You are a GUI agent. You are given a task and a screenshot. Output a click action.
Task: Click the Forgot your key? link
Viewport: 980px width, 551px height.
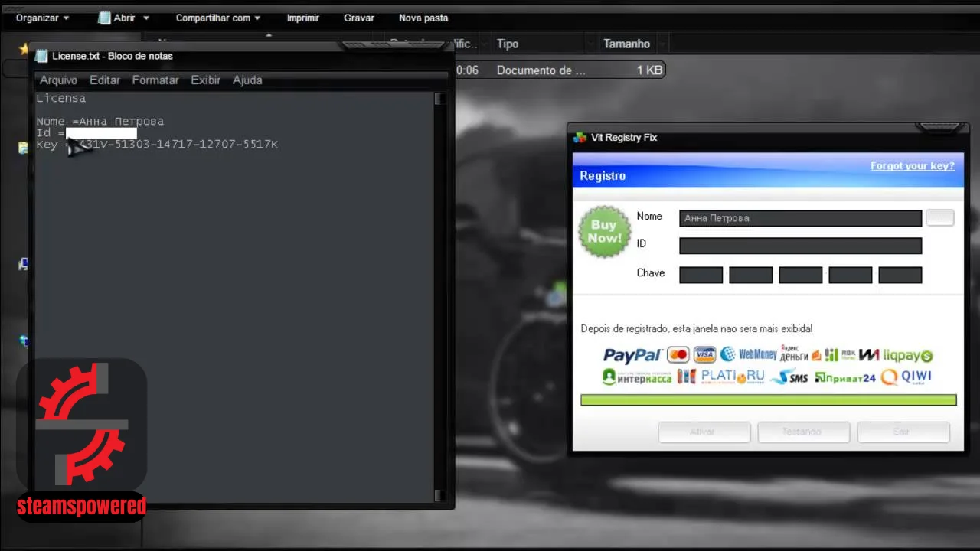913,166
